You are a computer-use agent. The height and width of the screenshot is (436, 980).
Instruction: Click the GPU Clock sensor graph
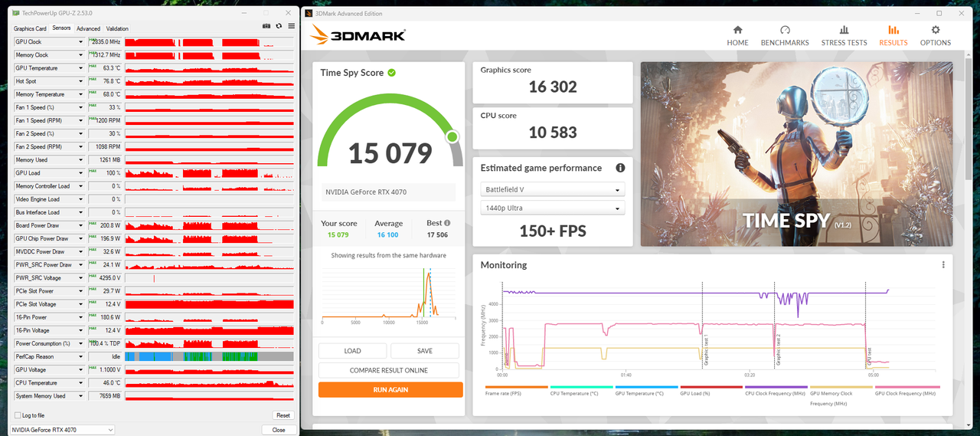pyautogui.click(x=209, y=42)
